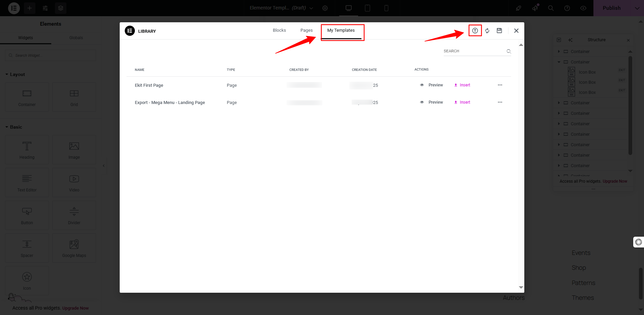Add the Text Editor widget
The image size is (644, 315).
click(x=27, y=183)
